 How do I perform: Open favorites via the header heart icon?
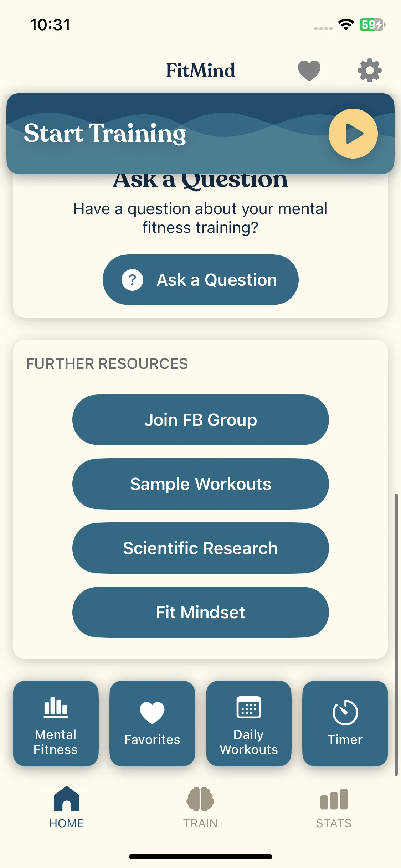coord(309,71)
